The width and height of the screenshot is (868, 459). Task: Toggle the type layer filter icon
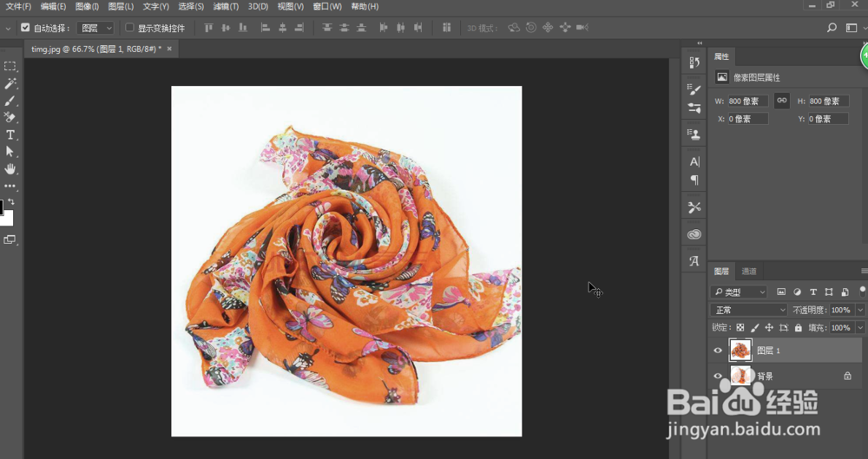[x=813, y=292]
